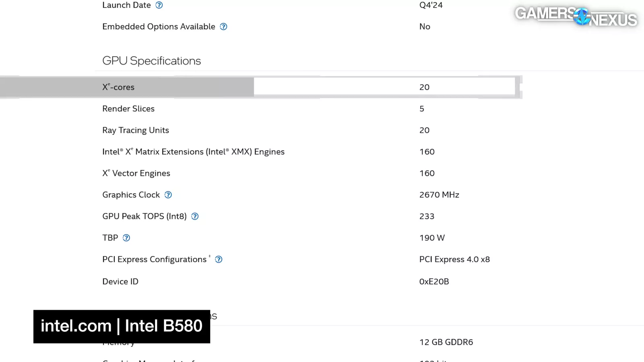Click the 2670 MHz clock value
Viewport: 644px width, 362px height.
(x=439, y=195)
